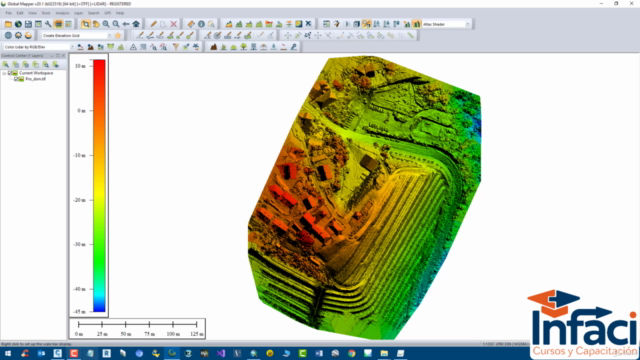Click the Zoom Out magnifier icon

point(116,24)
